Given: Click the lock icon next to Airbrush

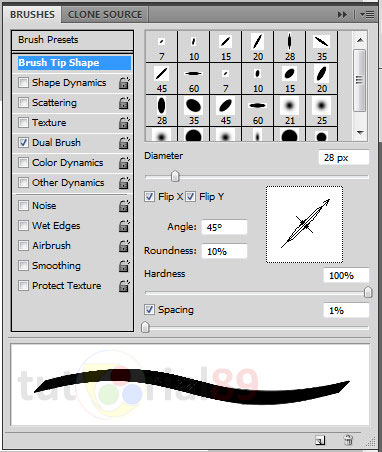Looking at the screenshot, I should pos(124,246).
